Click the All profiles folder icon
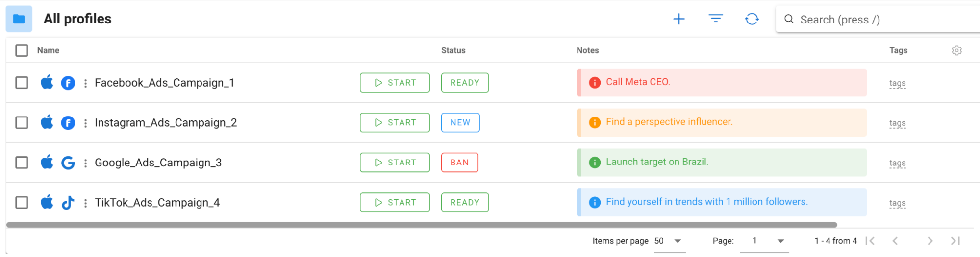 pos(19,19)
